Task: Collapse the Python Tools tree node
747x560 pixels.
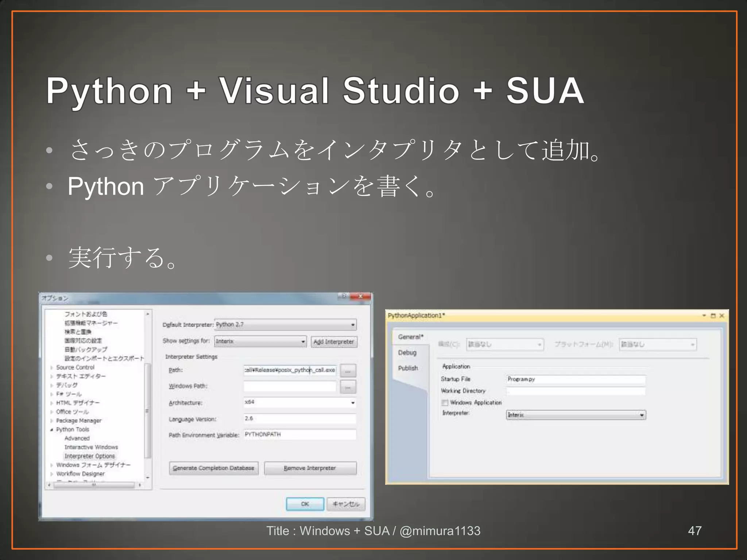Action: [x=52, y=429]
